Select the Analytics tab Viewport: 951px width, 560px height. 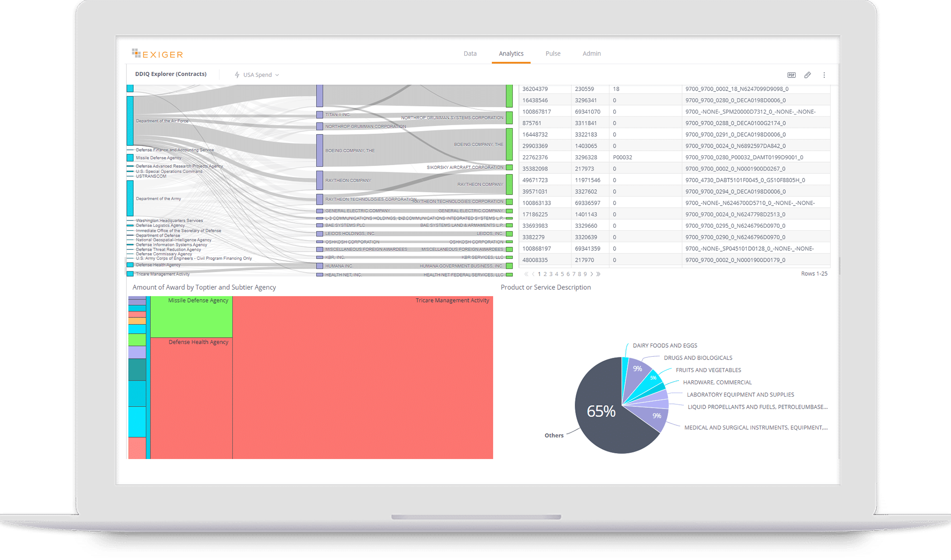point(511,53)
